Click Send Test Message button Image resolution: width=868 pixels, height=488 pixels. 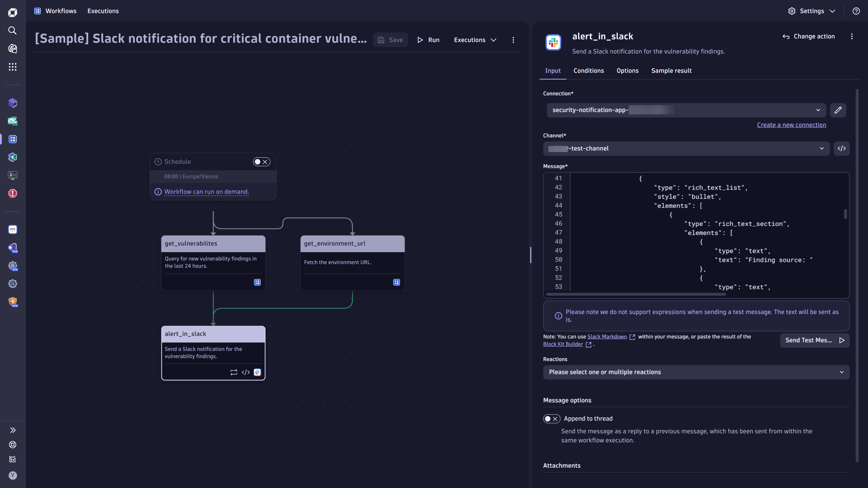tap(815, 340)
